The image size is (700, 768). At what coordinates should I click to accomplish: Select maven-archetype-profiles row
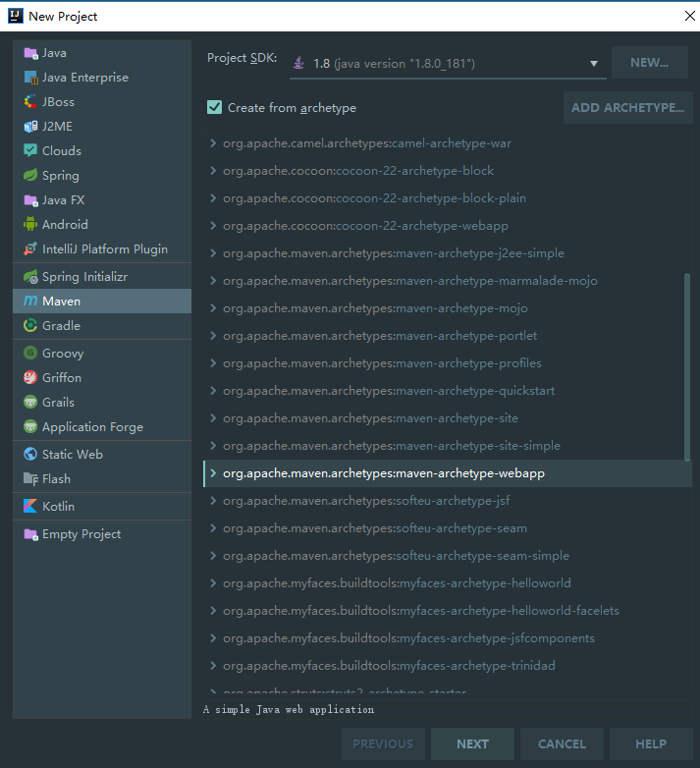tap(448, 363)
